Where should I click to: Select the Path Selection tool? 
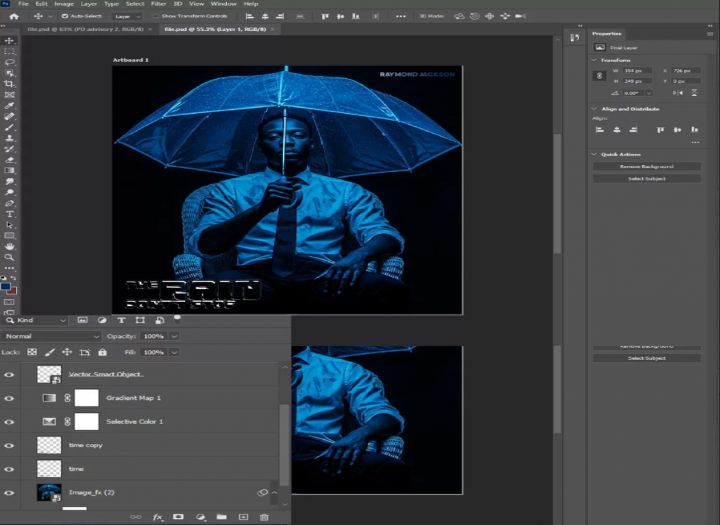pos(9,225)
